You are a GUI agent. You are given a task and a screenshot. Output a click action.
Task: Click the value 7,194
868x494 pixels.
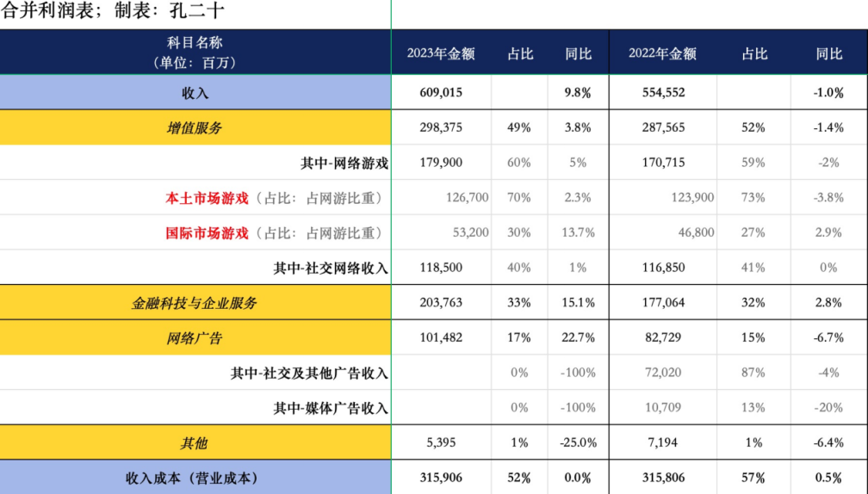click(663, 442)
